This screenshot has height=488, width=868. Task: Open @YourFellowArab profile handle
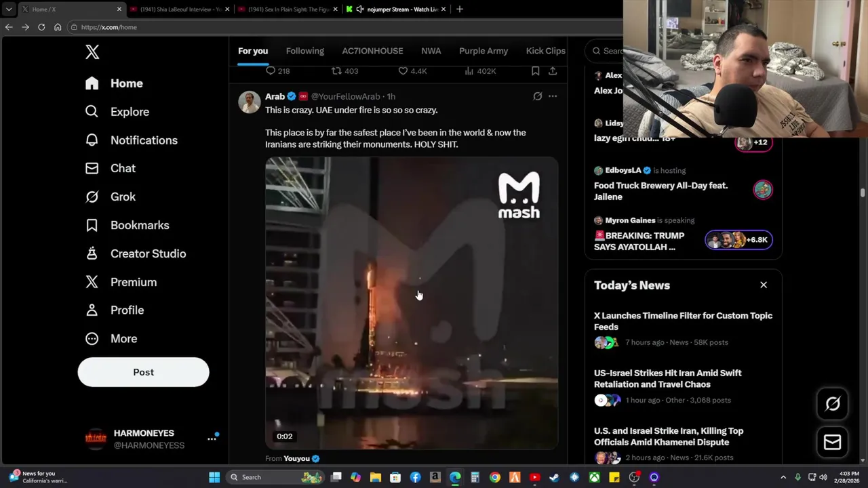345,96
